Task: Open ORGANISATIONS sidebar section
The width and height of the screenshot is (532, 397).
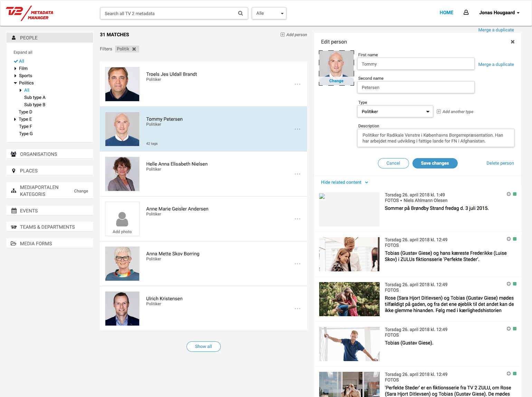Action: click(50, 154)
